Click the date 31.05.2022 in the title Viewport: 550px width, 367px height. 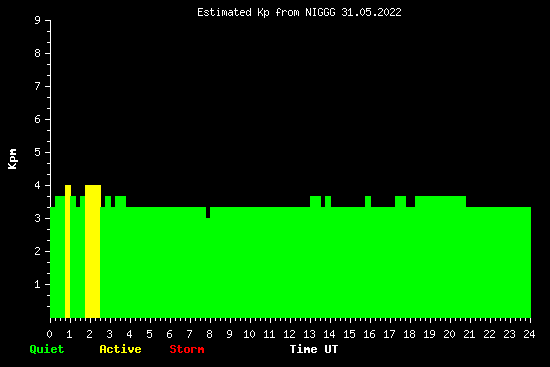click(371, 13)
